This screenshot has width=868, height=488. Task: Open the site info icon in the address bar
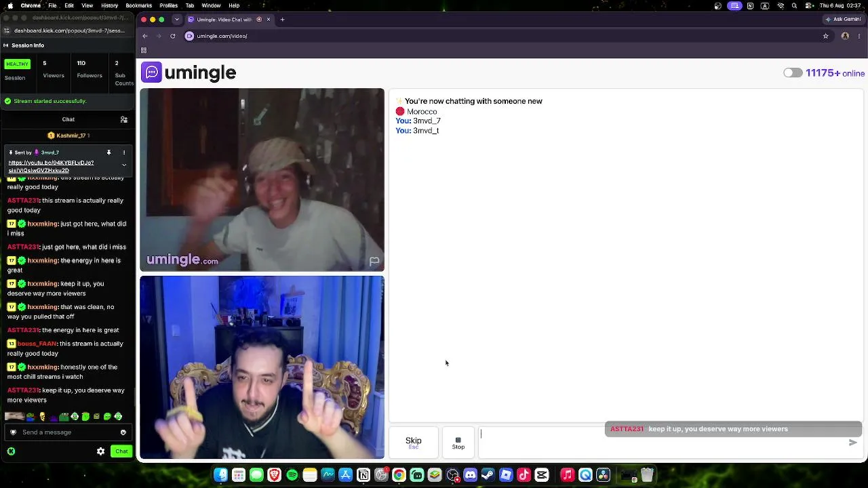pyautogui.click(x=190, y=36)
